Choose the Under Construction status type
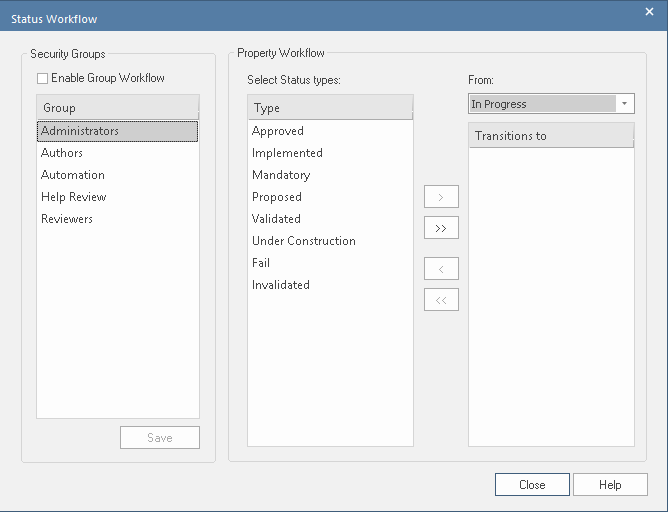Image resolution: width=668 pixels, height=514 pixels. [304, 241]
